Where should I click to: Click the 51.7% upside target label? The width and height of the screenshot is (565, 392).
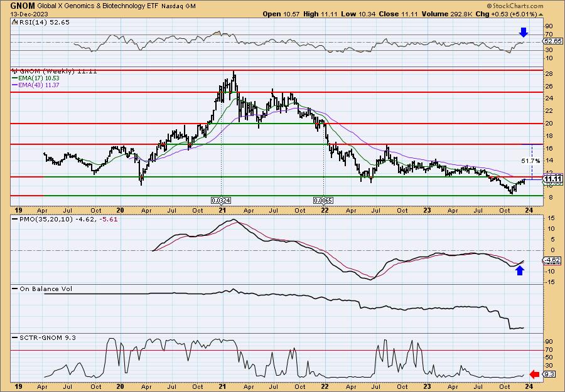pyautogui.click(x=530, y=161)
